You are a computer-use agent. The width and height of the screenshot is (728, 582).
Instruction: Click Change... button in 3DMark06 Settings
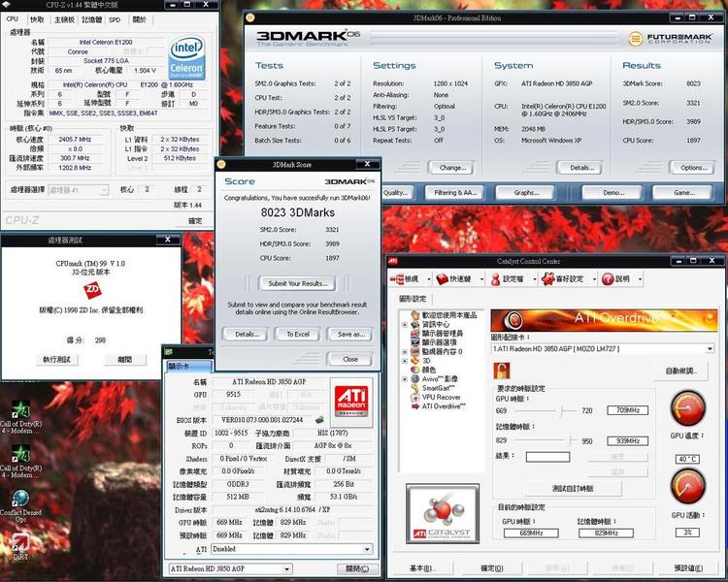(449, 168)
